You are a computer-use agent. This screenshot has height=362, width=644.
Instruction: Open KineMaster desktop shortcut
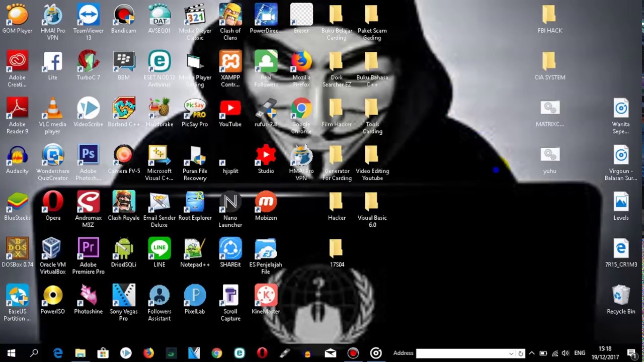266,299
